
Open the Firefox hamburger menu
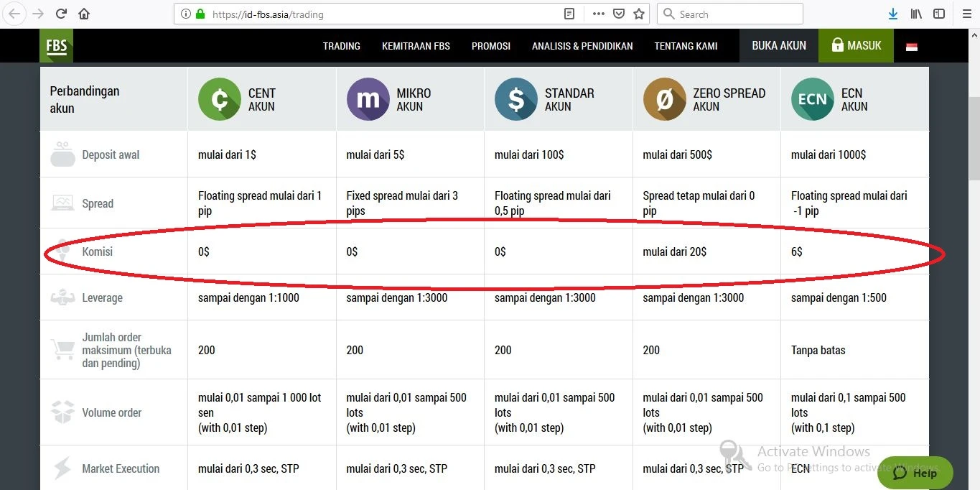point(966,14)
